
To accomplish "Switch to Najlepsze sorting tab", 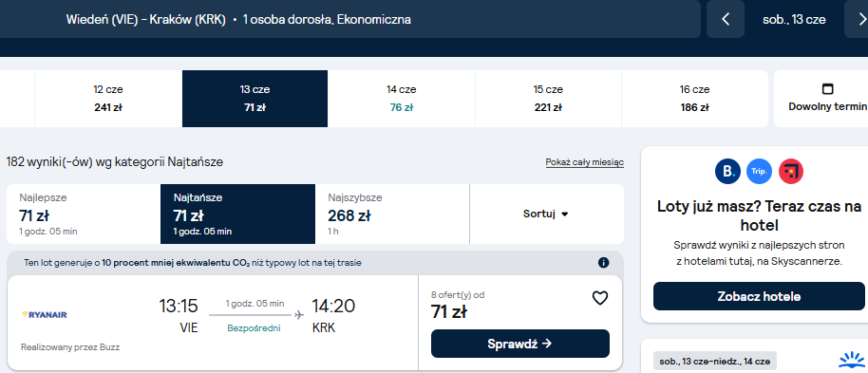I will (84, 214).
